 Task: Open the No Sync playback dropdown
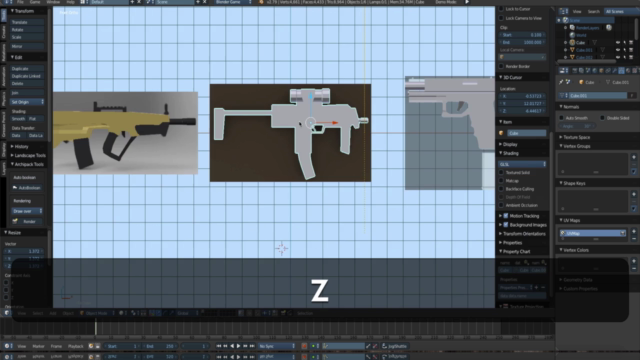(x=277, y=346)
